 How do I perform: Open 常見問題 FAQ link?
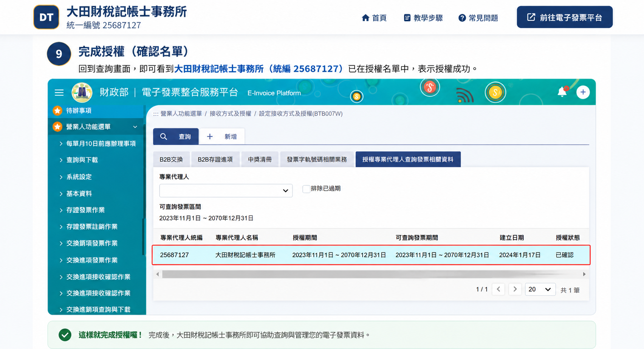pyautogui.click(x=478, y=18)
